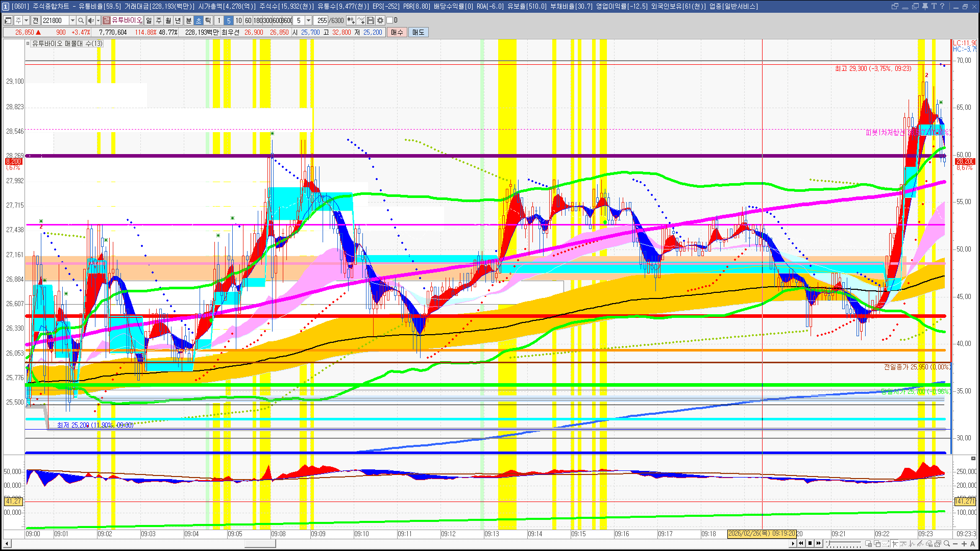Click the candlestick chart type icon

click(x=351, y=20)
